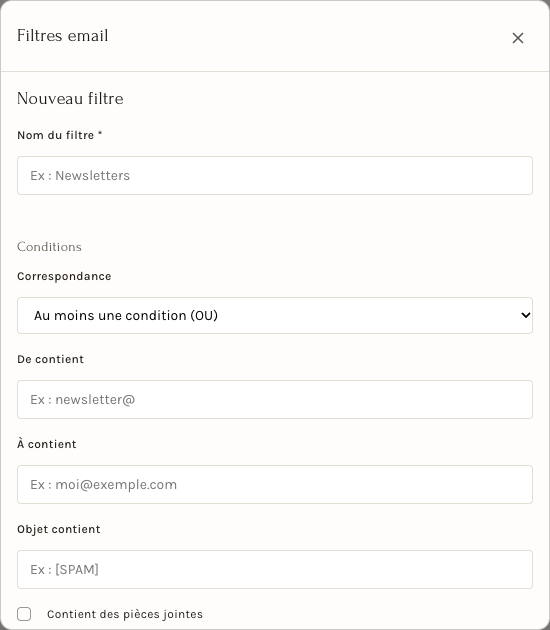Click the De contient label
The image size is (550, 630).
click(x=51, y=359)
